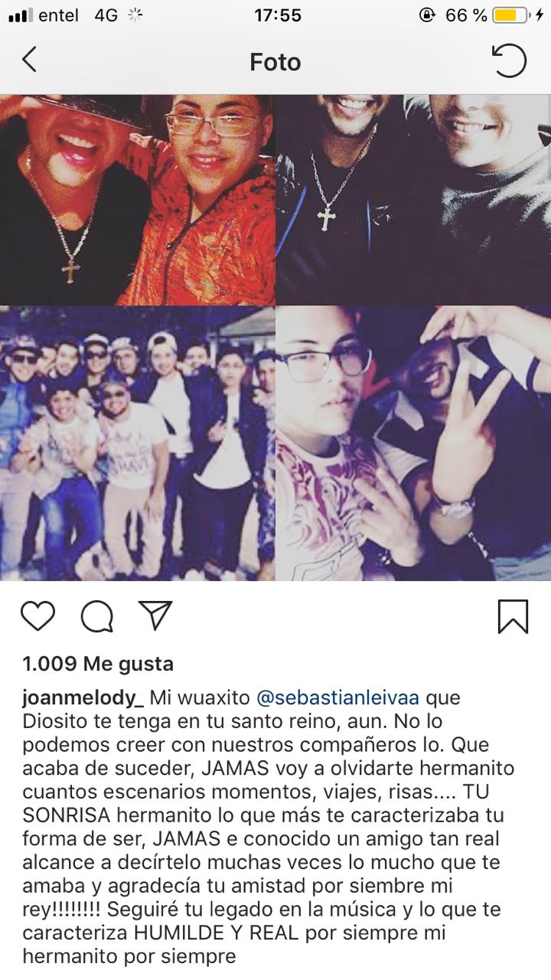The width and height of the screenshot is (551, 980).
Task: Tap the top-left photo with red jacket
Action: point(138,200)
